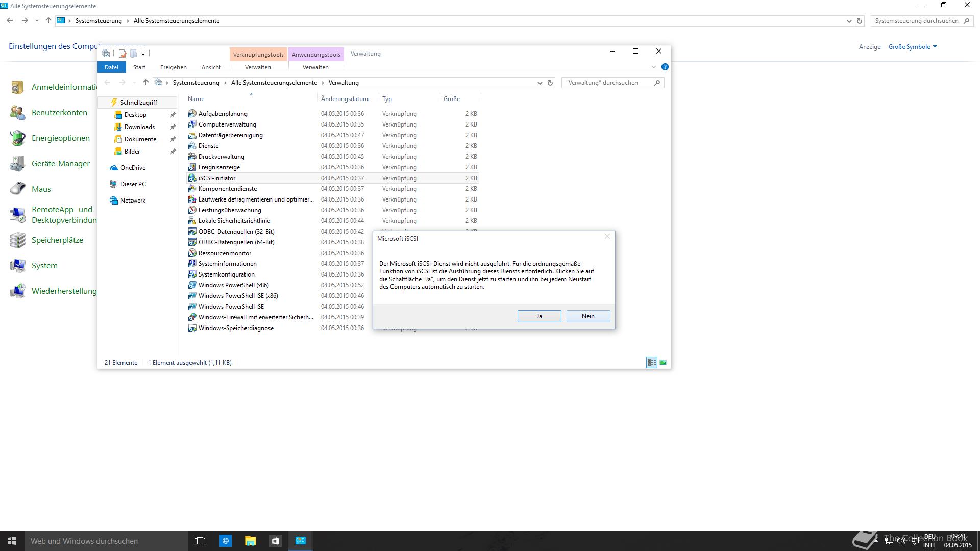Open the Ansicht ribbon tab

(x=211, y=67)
